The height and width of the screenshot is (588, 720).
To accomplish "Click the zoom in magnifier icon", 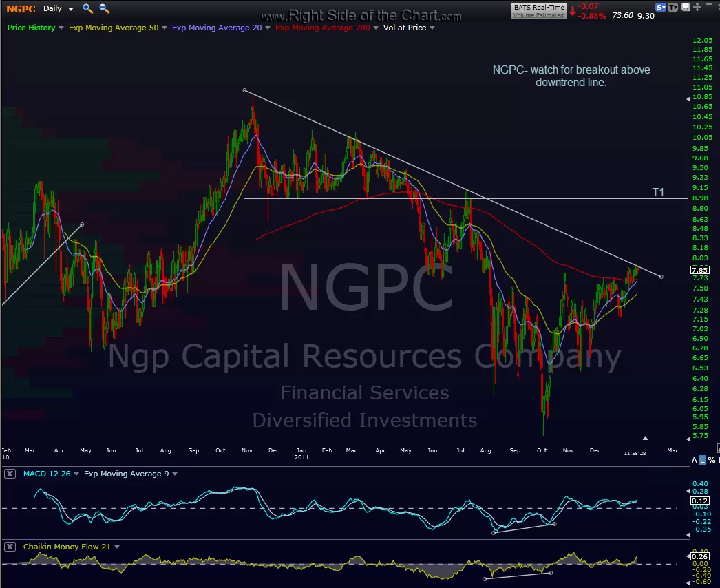I will [87, 8].
